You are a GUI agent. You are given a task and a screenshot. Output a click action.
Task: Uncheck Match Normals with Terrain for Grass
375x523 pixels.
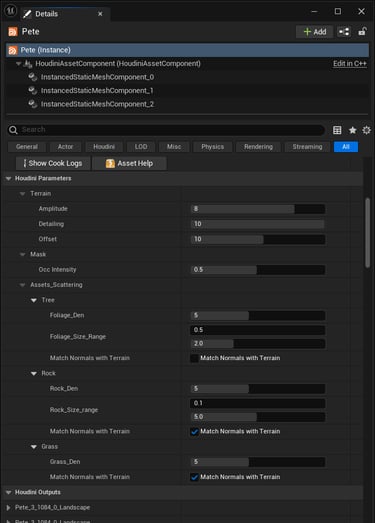coord(194,477)
